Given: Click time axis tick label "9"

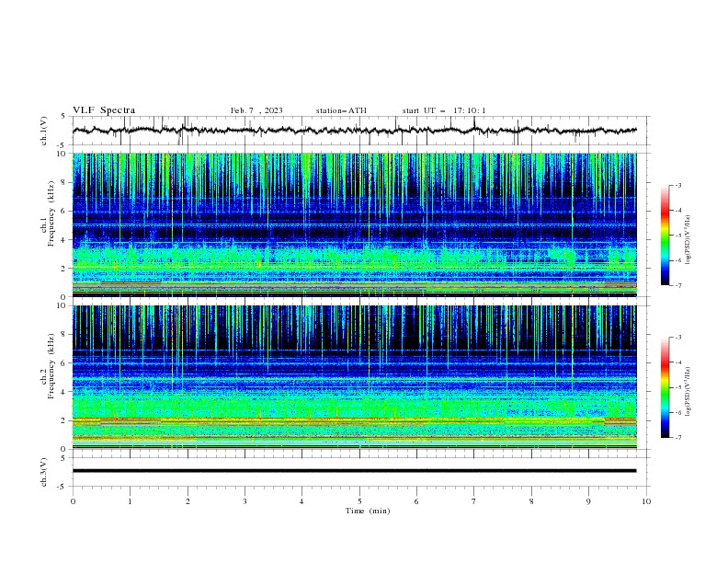Looking at the screenshot, I should 588,501.
